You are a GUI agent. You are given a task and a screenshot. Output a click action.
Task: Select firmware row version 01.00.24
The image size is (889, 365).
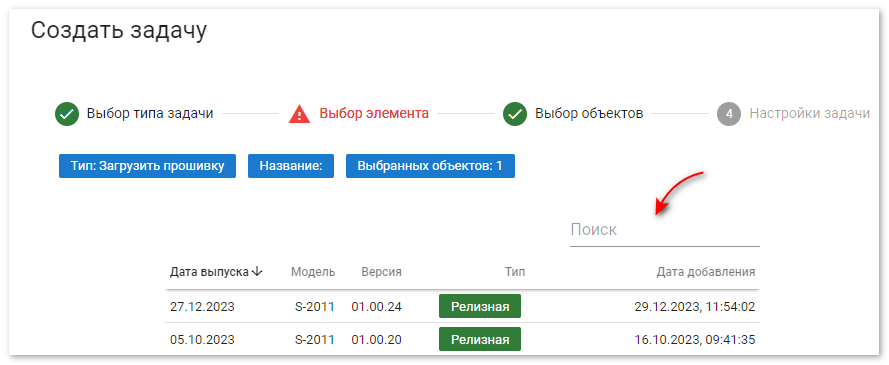pos(462,307)
